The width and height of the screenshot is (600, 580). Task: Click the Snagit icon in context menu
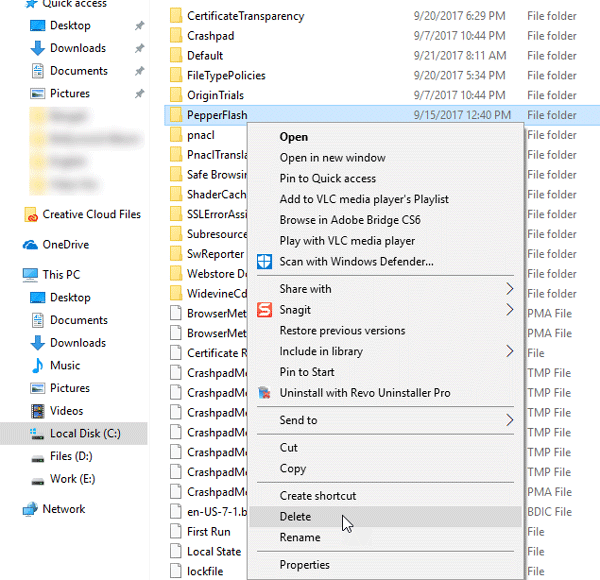(264, 310)
